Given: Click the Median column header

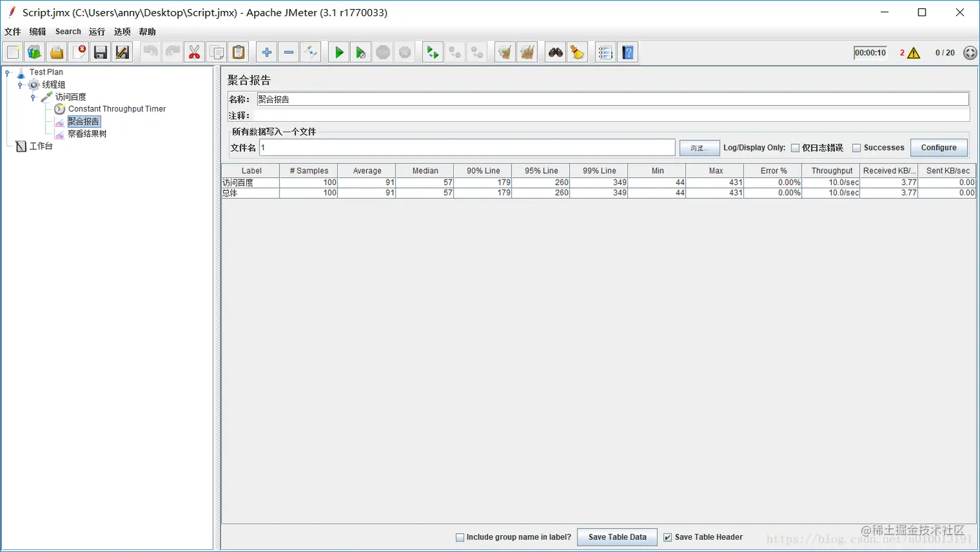Looking at the screenshot, I should pos(425,171).
